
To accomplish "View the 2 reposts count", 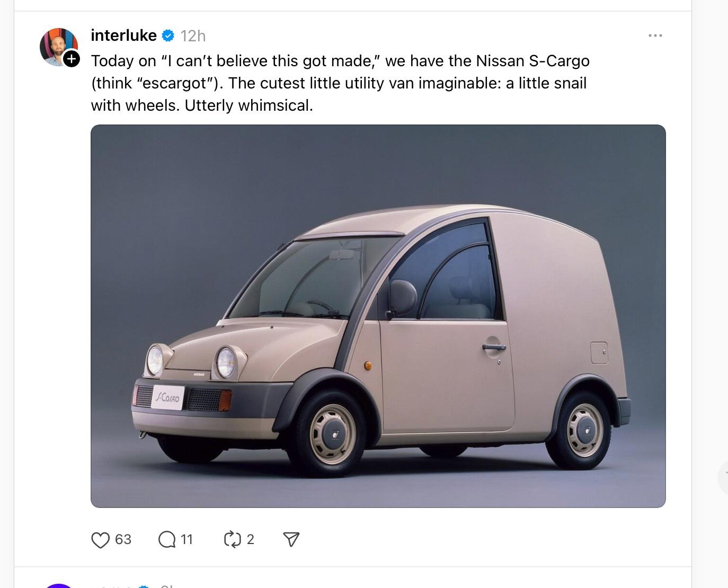I will pyautogui.click(x=251, y=539).
